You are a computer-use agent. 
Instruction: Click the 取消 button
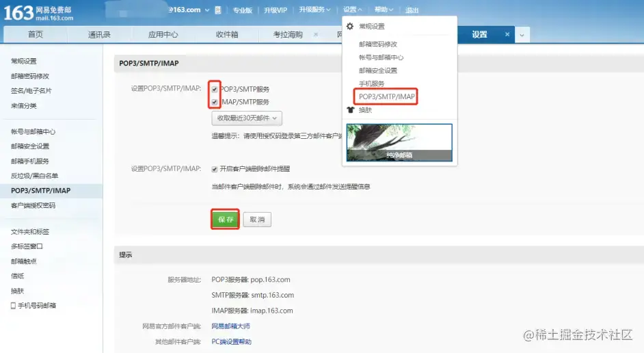pos(257,220)
